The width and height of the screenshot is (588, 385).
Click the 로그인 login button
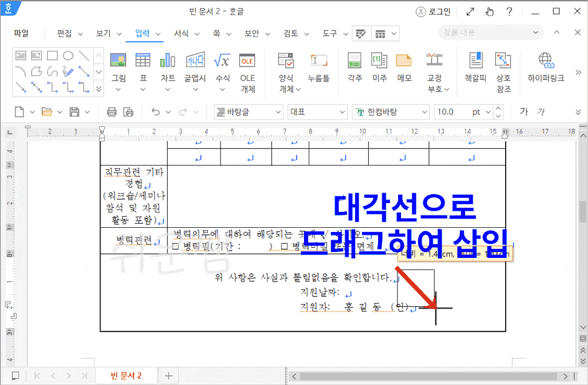(x=433, y=11)
